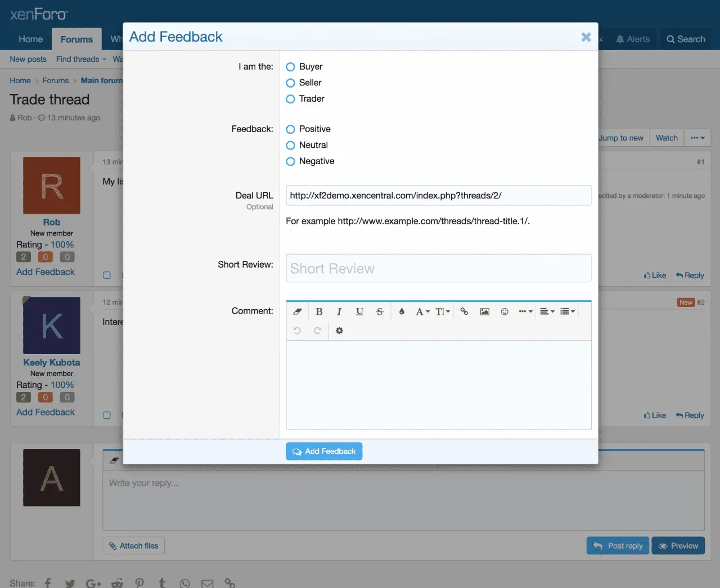
Task: Apply strikethrough in comment editor
Action: (380, 311)
